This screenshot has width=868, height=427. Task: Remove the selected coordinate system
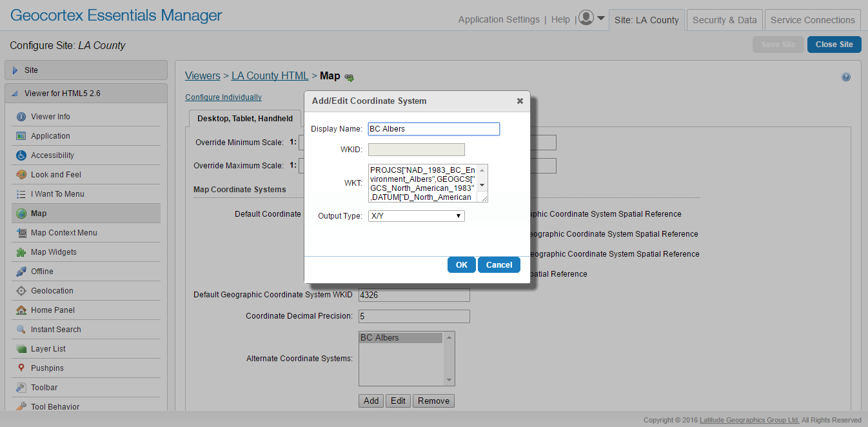click(433, 401)
